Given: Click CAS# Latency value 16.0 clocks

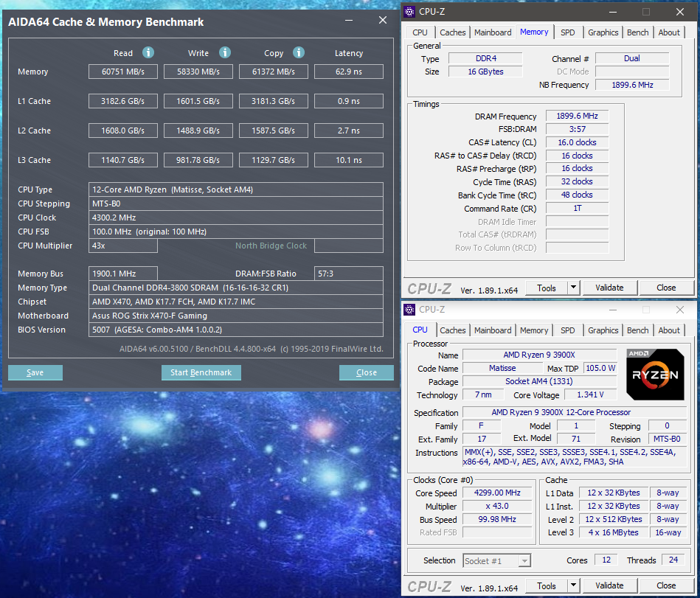Looking at the screenshot, I should pyautogui.click(x=578, y=142).
